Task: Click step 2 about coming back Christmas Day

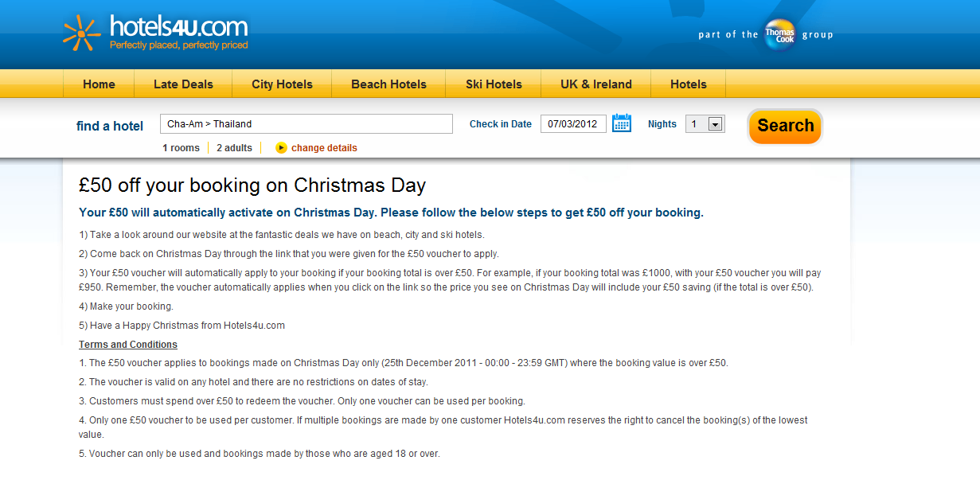Action: (289, 254)
